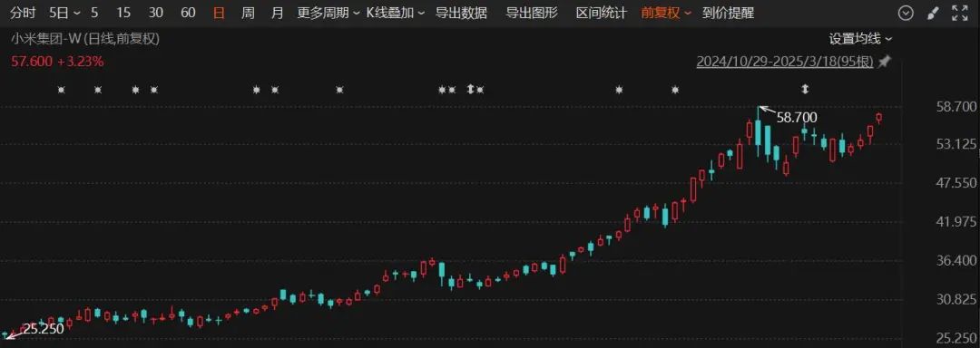This screenshot has width=980, height=348.
Task: Switch to weekly 周 period
Action: point(248,13)
